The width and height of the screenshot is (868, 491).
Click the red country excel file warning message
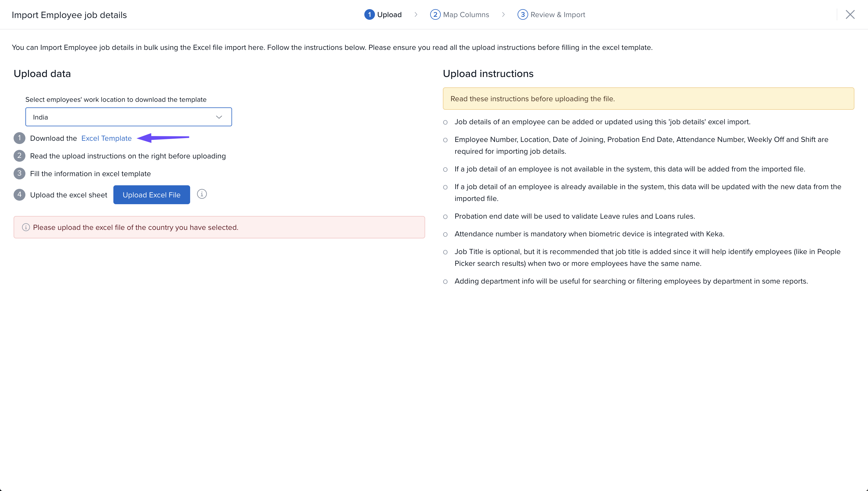(x=136, y=227)
